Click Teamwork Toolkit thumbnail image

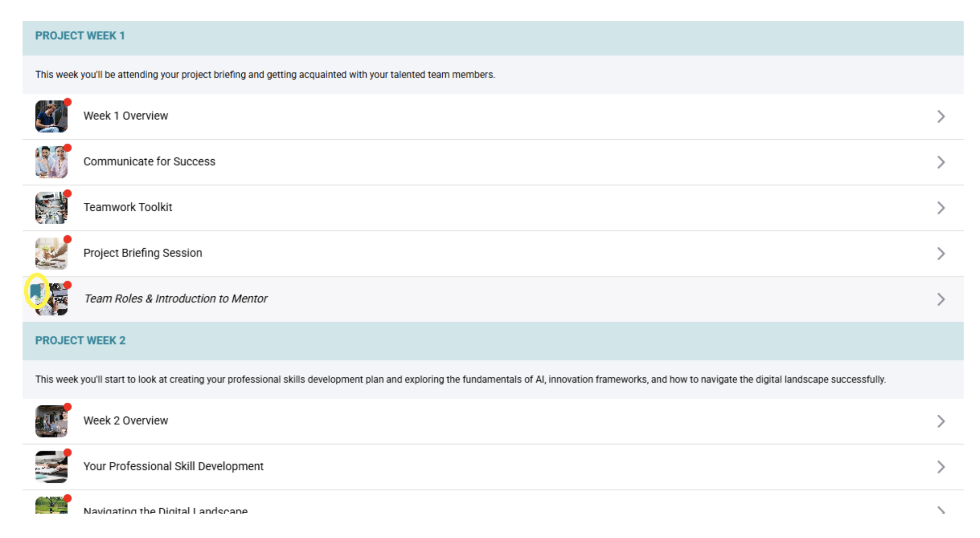pos(51,208)
